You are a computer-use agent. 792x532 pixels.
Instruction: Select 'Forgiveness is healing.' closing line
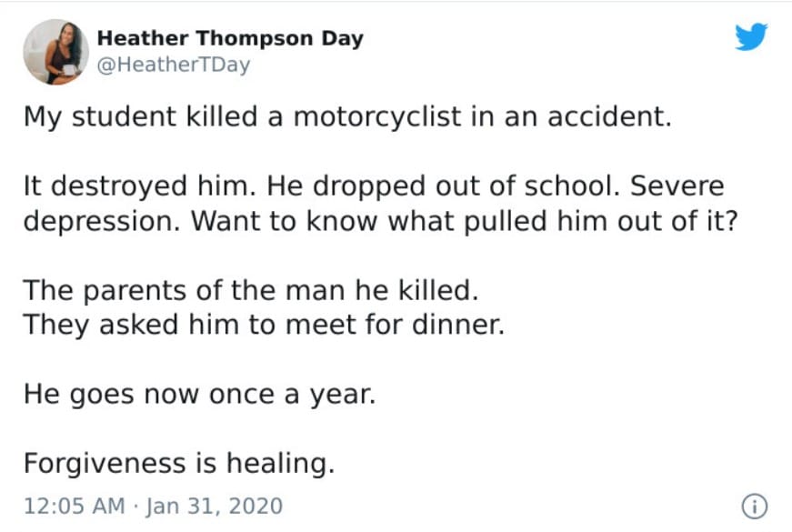coord(179,464)
